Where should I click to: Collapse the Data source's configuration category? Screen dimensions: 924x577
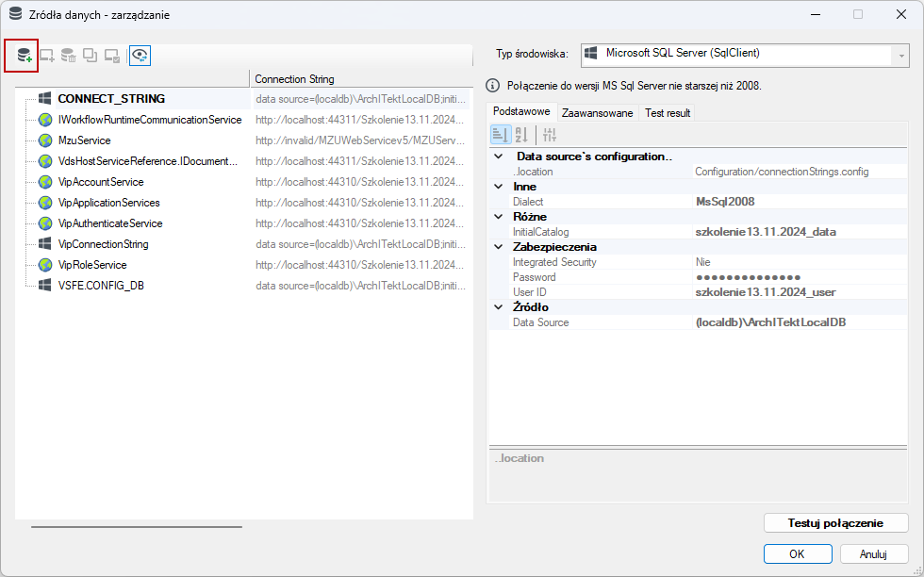[x=499, y=157]
